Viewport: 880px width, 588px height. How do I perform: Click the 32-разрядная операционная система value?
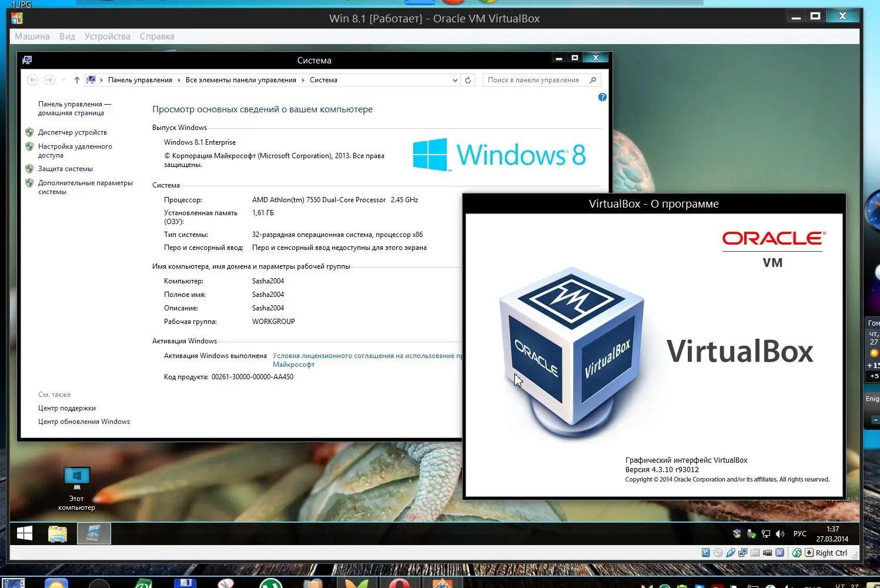[x=337, y=235]
